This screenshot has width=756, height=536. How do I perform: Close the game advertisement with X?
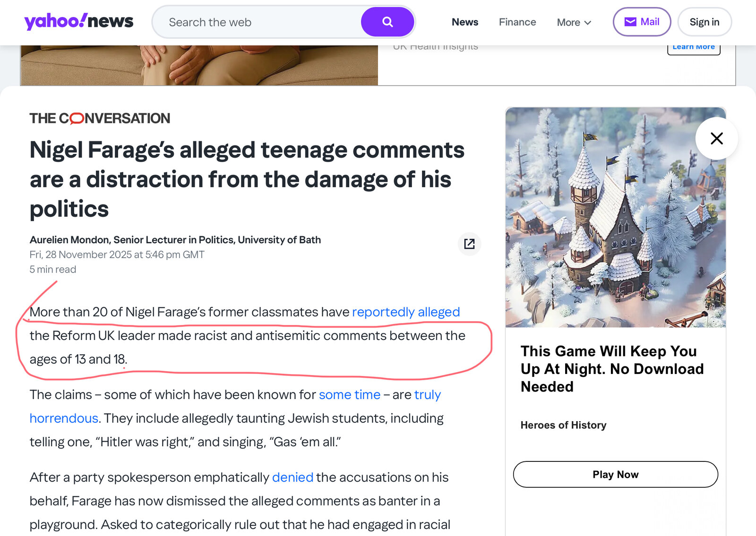[x=716, y=138]
